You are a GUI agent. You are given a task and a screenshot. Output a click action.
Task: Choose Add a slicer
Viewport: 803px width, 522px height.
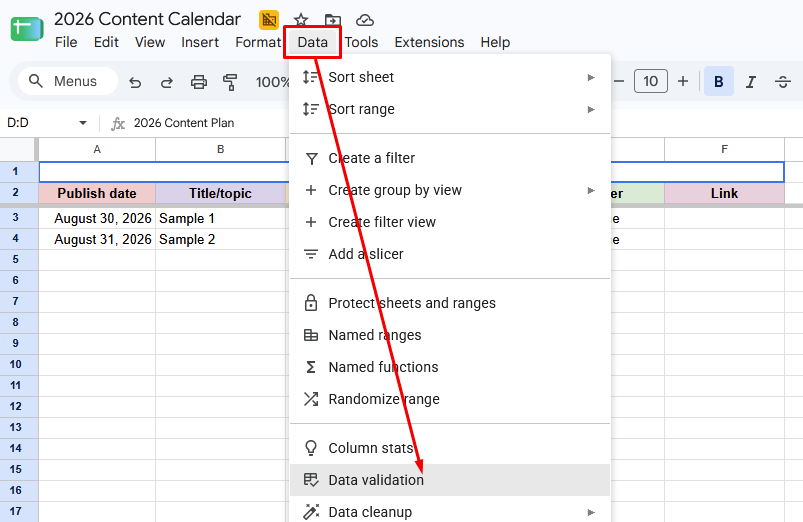coord(450,254)
